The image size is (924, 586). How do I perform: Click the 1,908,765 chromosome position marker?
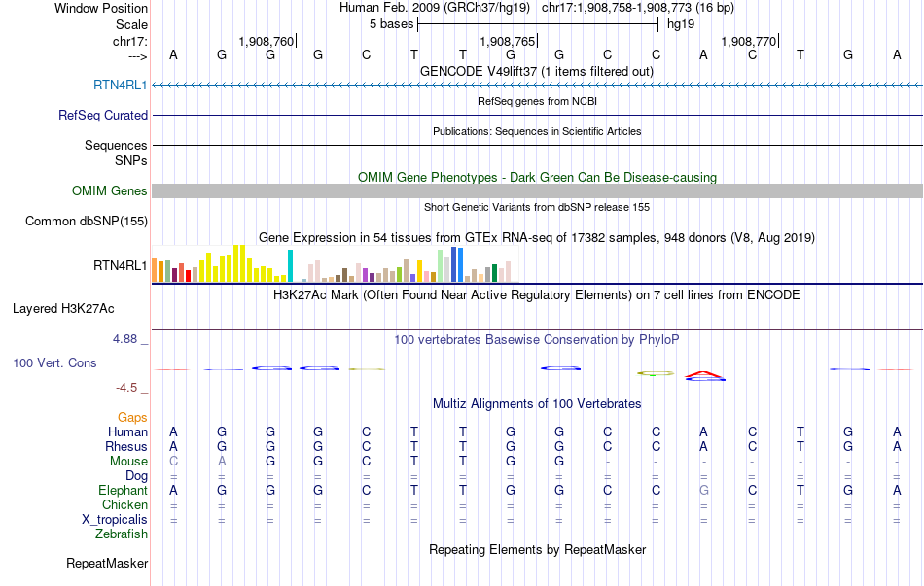(508, 41)
